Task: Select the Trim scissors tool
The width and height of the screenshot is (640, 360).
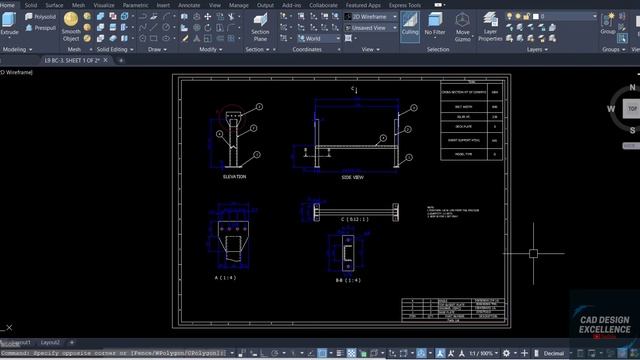Action: click(x=231, y=17)
